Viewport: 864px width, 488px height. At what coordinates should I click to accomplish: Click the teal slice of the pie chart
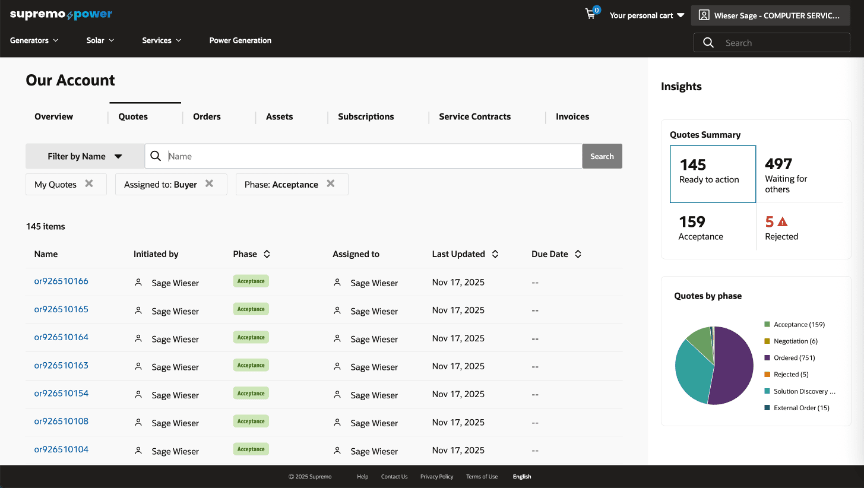(x=692, y=372)
